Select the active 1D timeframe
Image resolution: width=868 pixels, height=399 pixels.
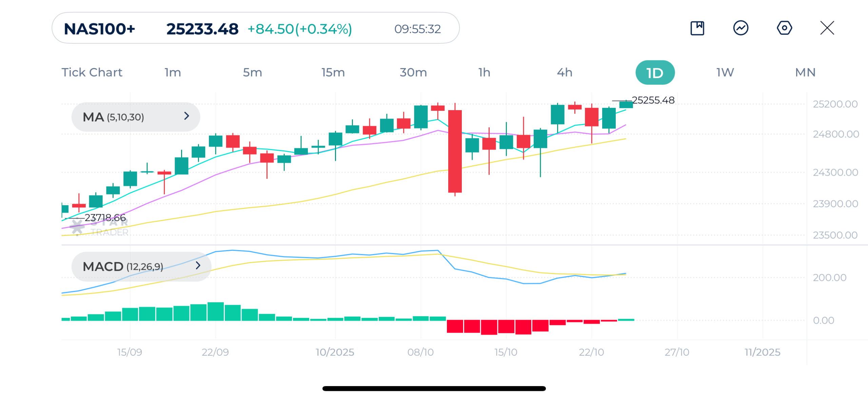[655, 73]
